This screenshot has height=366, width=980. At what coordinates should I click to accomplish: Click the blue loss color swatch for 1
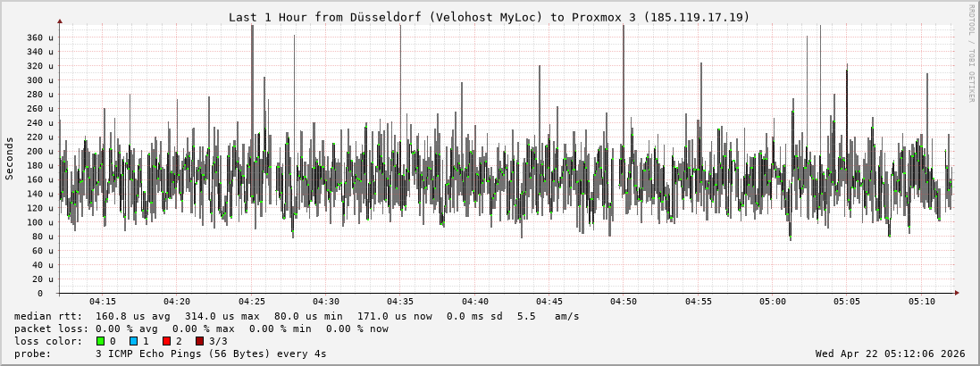133,341
